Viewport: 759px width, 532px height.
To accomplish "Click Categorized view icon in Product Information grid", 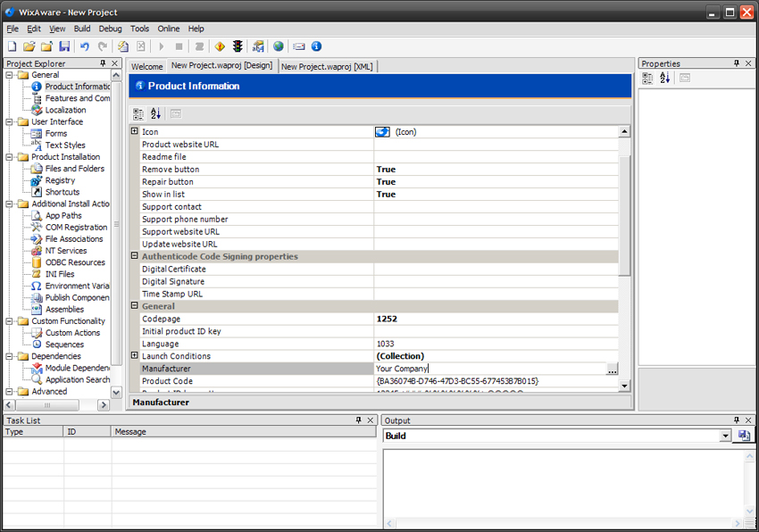I will click(138, 113).
